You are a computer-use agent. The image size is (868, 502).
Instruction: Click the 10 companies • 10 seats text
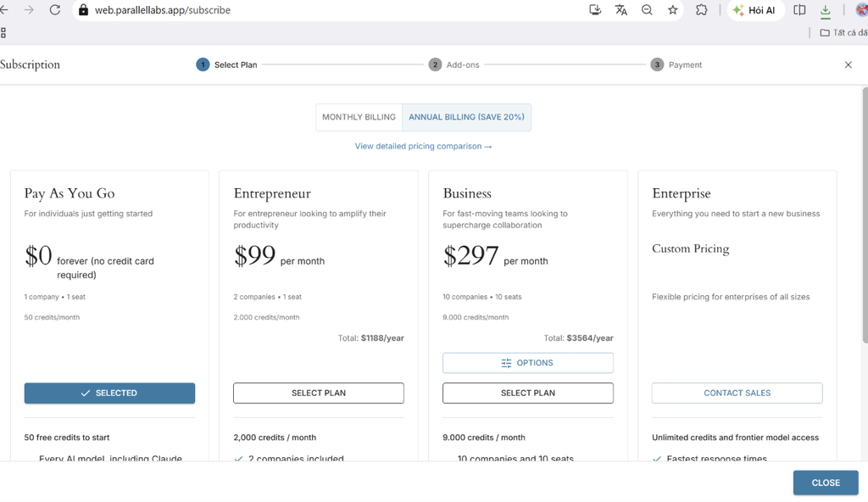pyautogui.click(x=482, y=297)
